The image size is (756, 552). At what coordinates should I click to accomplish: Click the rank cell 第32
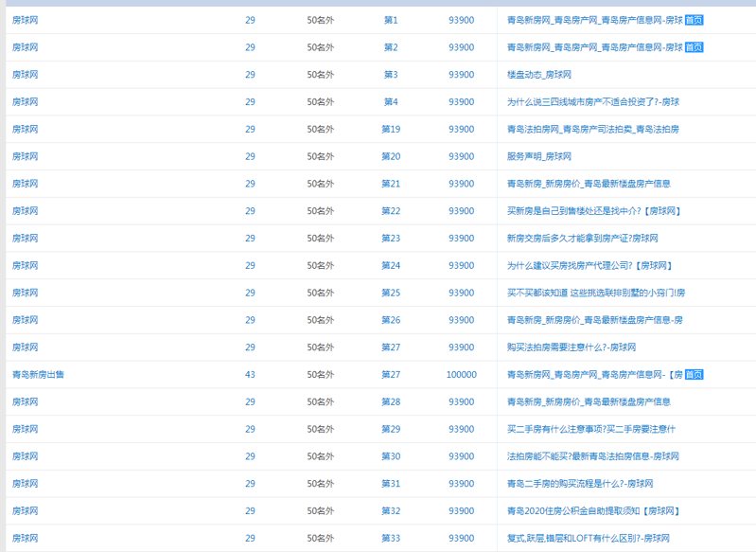(391, 511)
